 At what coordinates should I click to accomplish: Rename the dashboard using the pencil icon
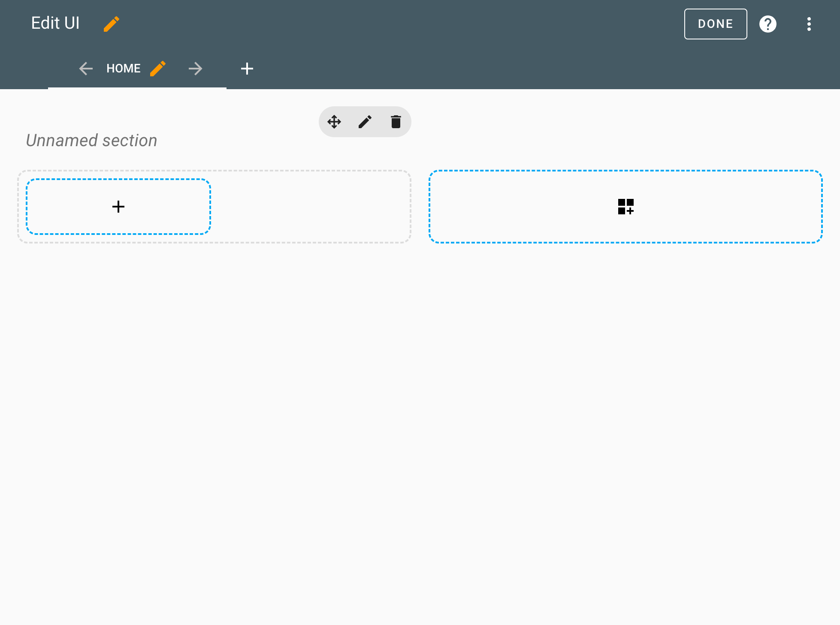pos(111,24)
